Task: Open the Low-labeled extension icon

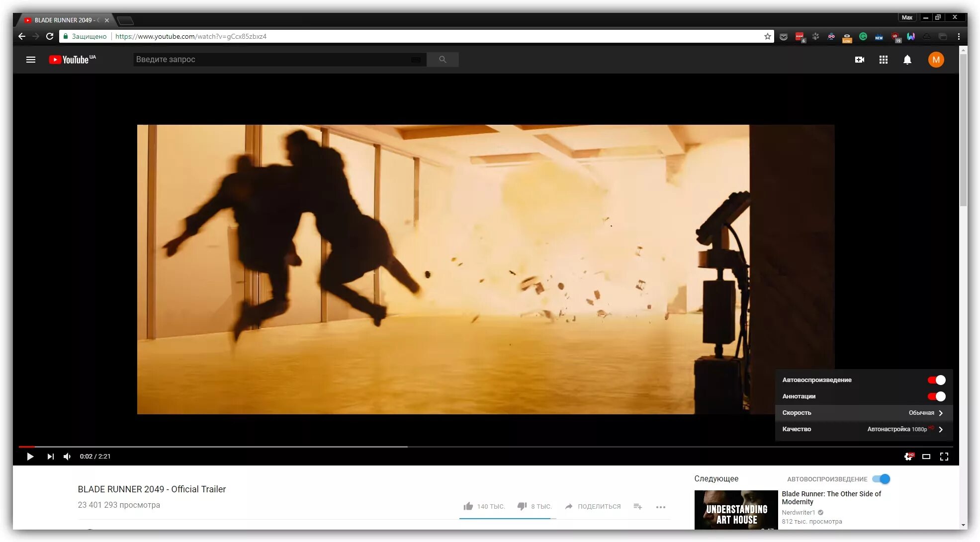Action: 847,37
